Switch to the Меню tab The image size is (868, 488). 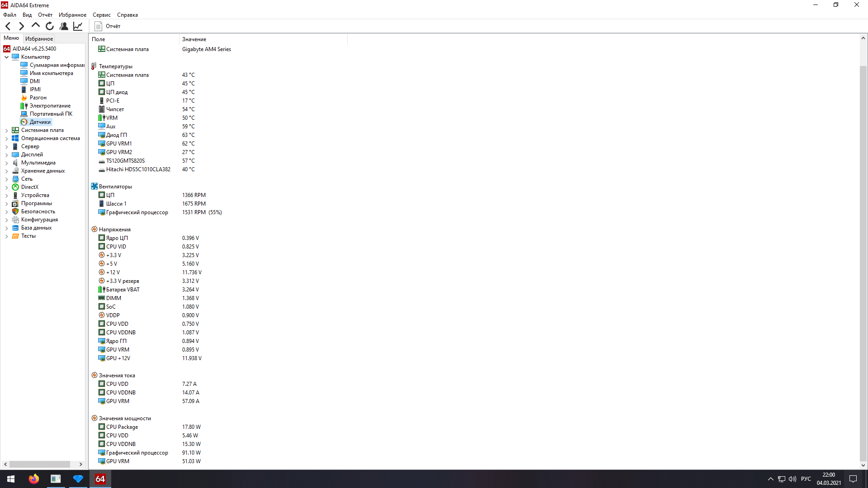[11, 38]
